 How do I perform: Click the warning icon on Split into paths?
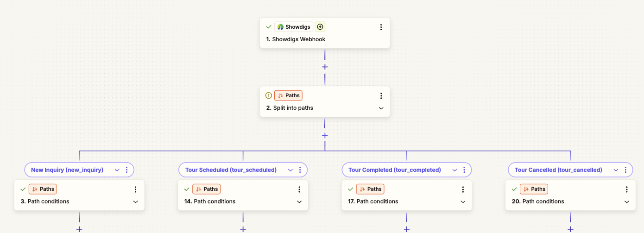(269, 96)
